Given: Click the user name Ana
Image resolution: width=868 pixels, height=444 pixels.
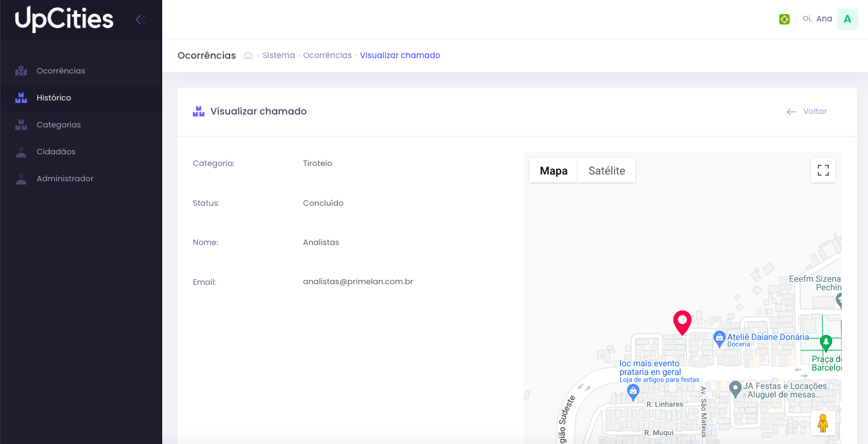Looking at the screenshot, I should [x=824, y=19].
